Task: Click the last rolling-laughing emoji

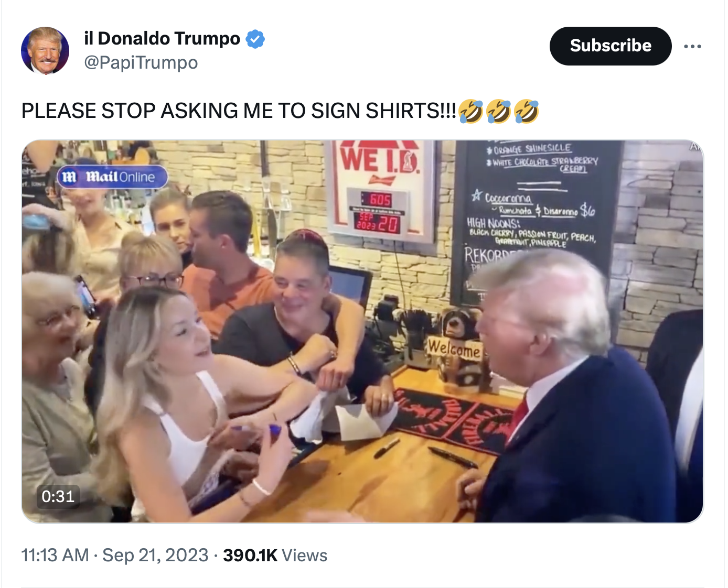Action: click(x=526, y=111)
